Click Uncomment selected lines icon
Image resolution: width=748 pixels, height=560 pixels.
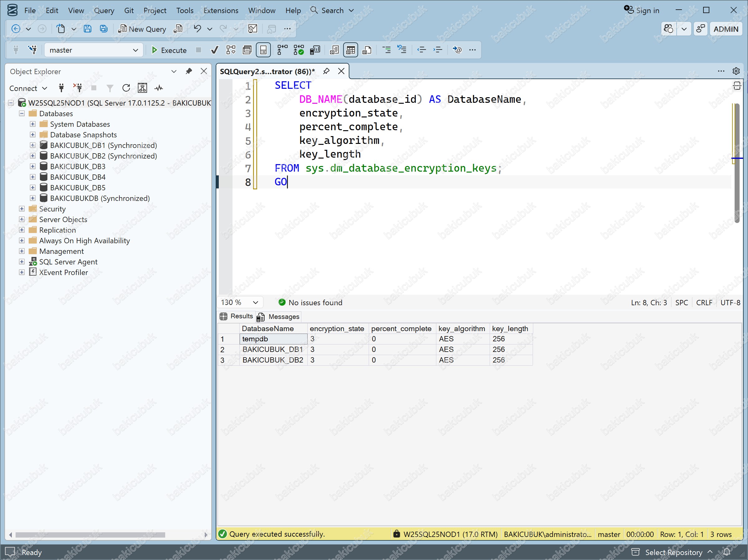pyautogui.click(x=402, y=50)
